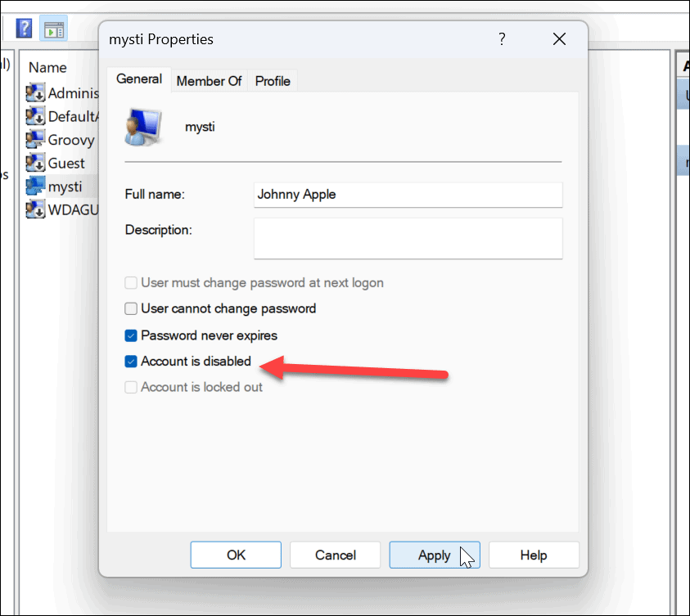Toggle User cannot change password checkbox

point(131,308)
